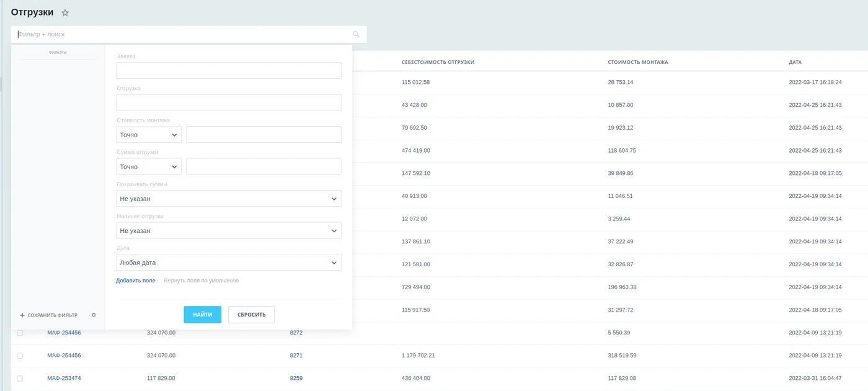The height and width of the screenshot is (391, 868).
Task: Click the 474 419.00 cost cell
Action: click(416, 150)
